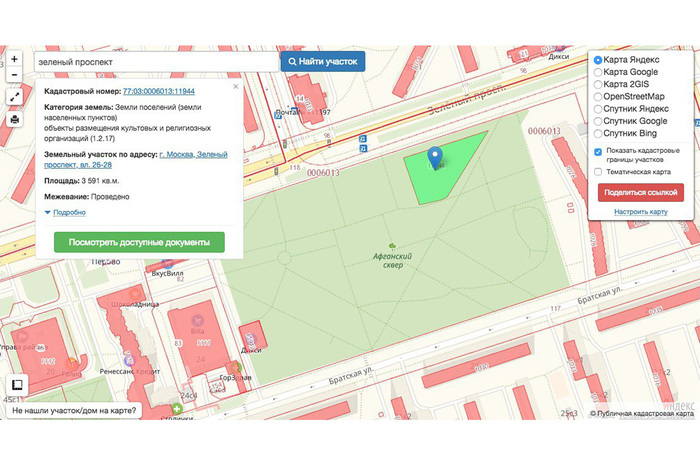Click the Афганский сквер park tree icon
The image size is (700, 466).
point(392,245)
